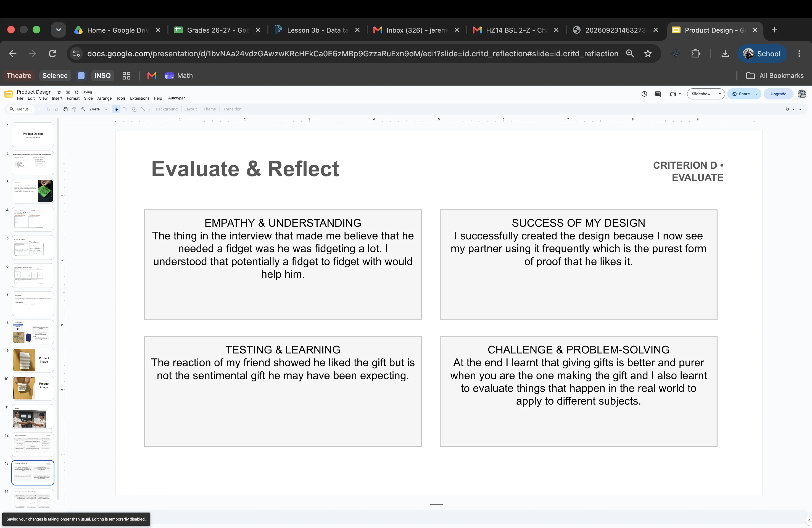The image size is (812, 528).
Task: Select slide 3 Research thumbnail
Action: [33, 191]
